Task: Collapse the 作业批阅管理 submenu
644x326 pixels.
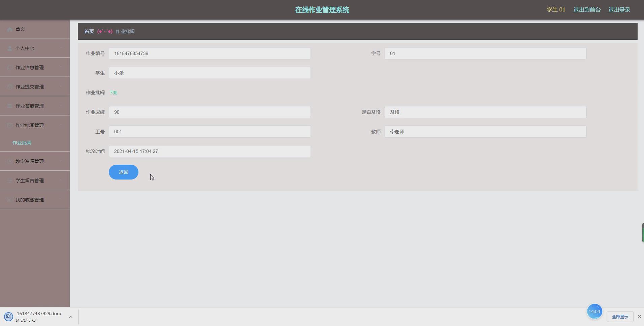Action: pos(61,125)
